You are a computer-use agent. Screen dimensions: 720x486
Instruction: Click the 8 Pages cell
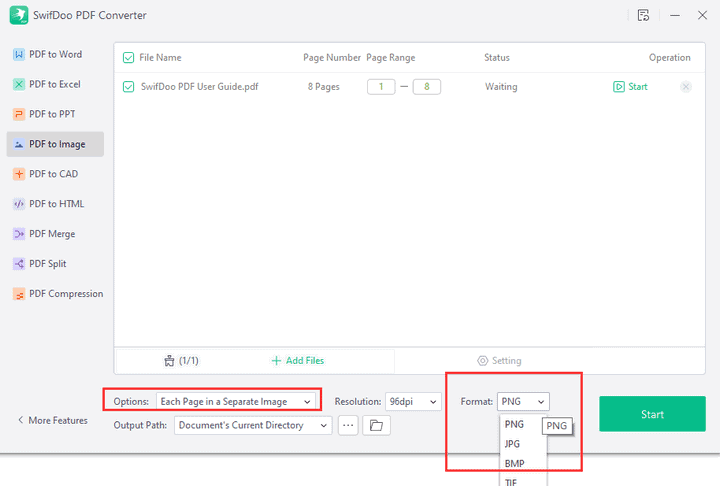pyautogui.click(x=324, y=87)
